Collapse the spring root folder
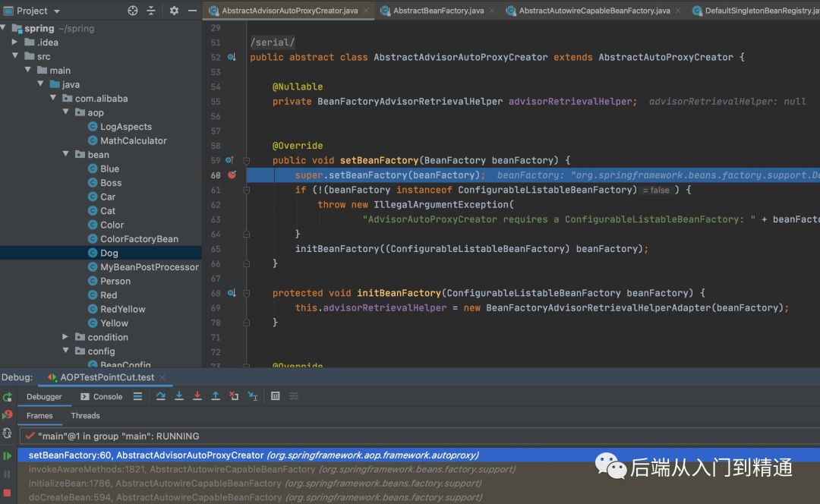This screenshot has width=820, height=504. [x=5, y=28]
